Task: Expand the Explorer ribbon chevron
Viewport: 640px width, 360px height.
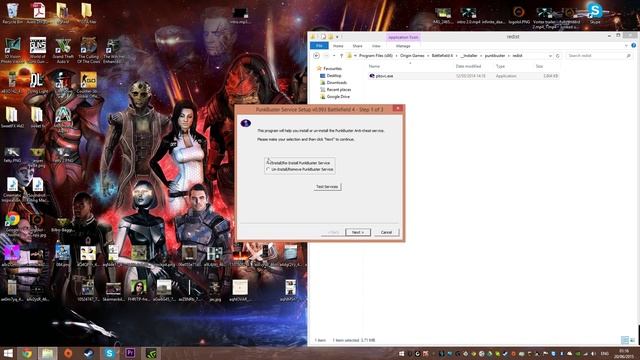Action: [626, 46]
